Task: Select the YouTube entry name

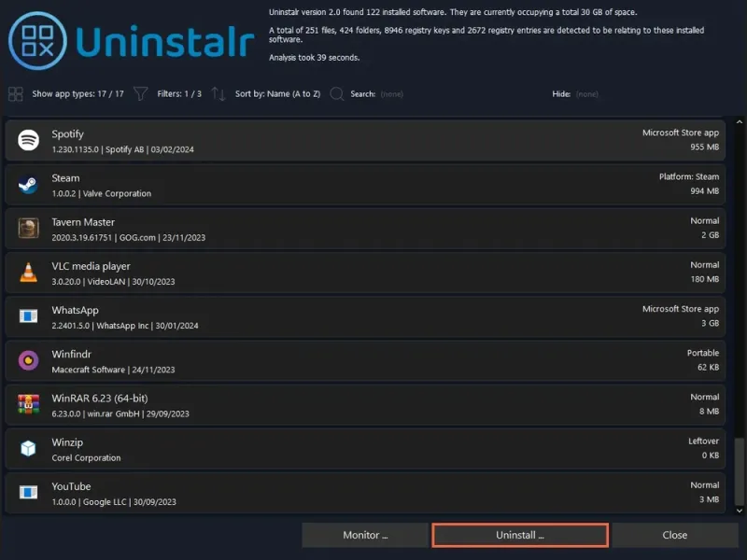Action: pos(72,486)
